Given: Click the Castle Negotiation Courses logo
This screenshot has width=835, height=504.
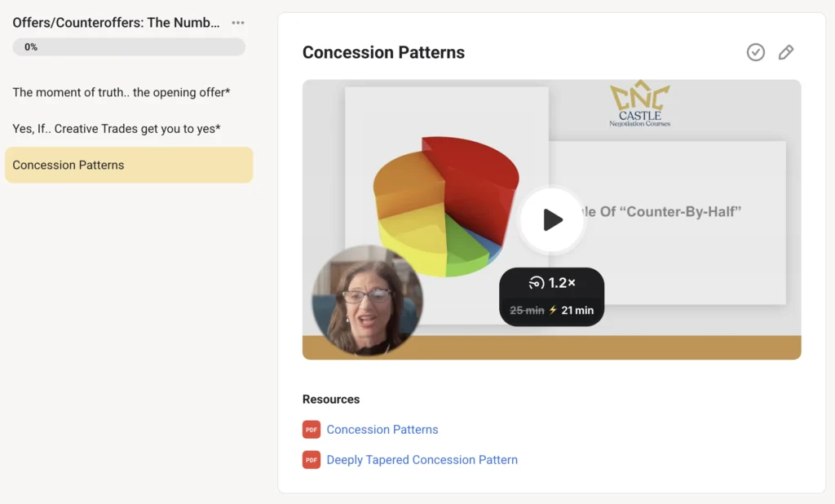Looking at the screenshot, I should [x=640, y=104].
